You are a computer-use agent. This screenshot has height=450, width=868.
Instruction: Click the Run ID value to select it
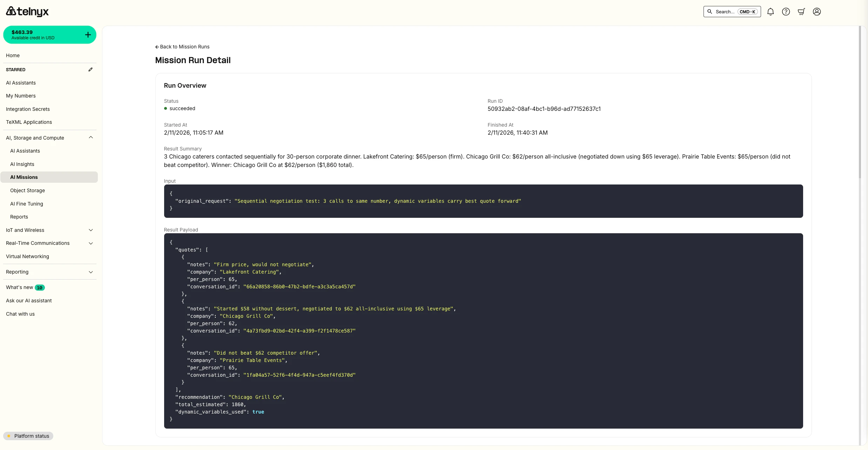(x=544, y=109)
